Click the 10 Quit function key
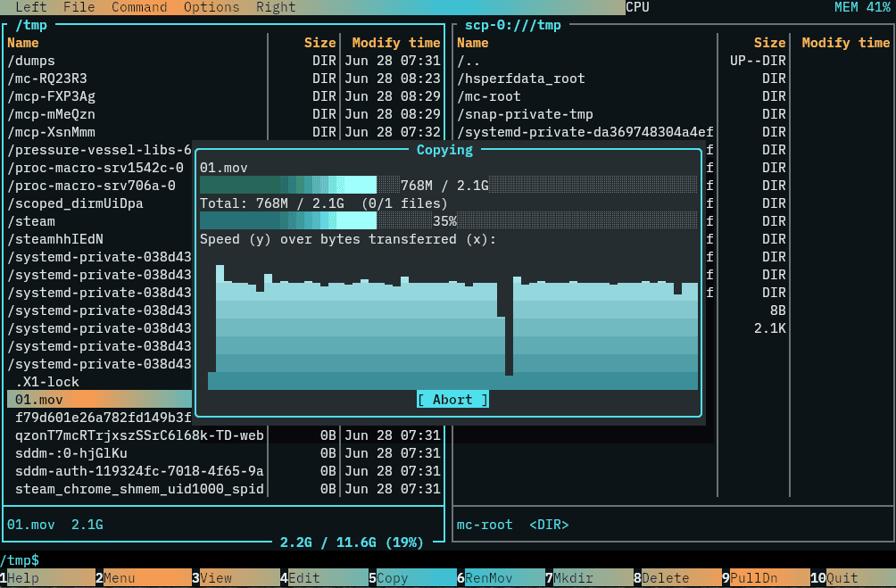 853,577
